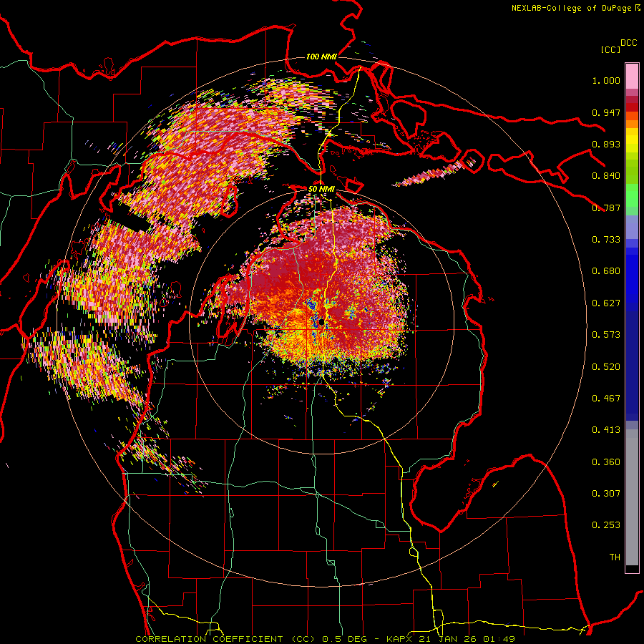The image size is (644, 644).
Task: Click the 0.733 legend value
Action: 606,240
